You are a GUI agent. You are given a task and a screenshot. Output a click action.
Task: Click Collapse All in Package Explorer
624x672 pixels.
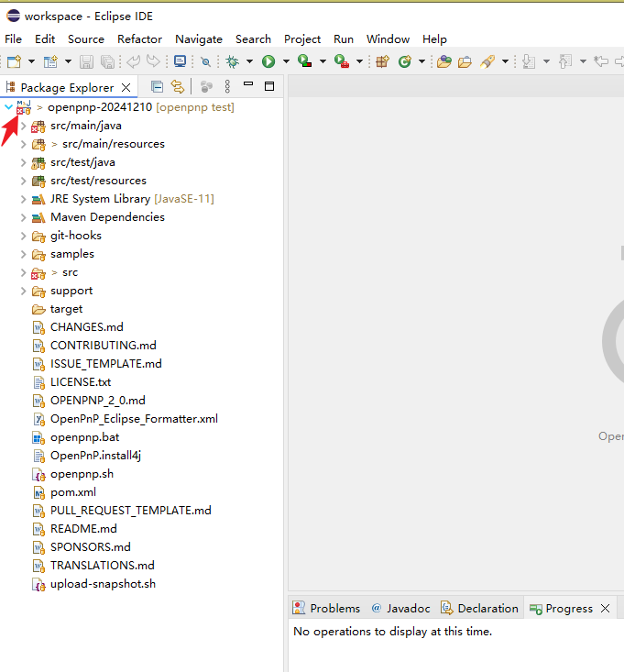coord(157,87)
